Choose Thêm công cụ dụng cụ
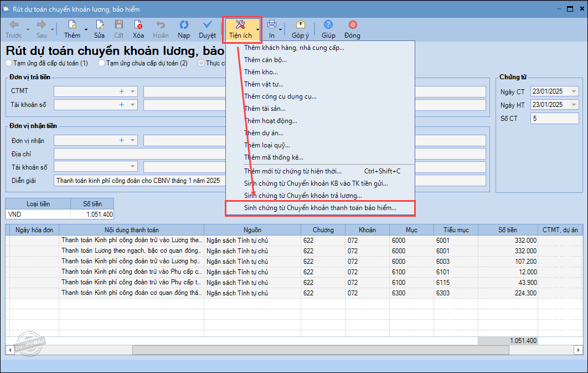Screen dimensions: 588x373 [x=320, y=96]
